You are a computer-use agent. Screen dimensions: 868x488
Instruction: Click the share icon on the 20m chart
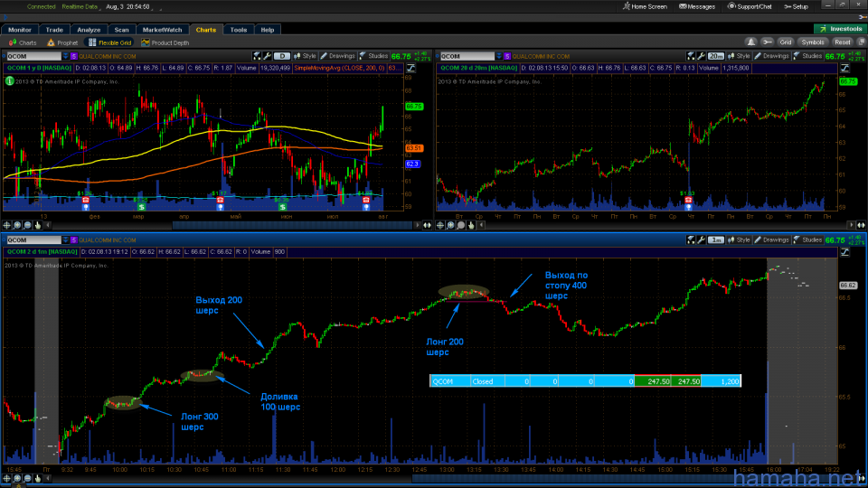coord(691,56)
